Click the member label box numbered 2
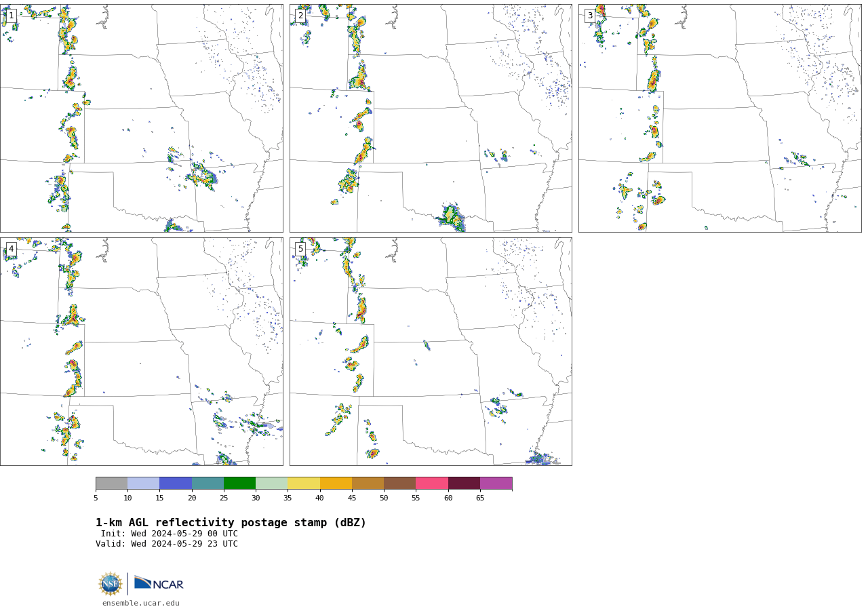Viewport: 868px width, 611px height. [x=300, y=16]
